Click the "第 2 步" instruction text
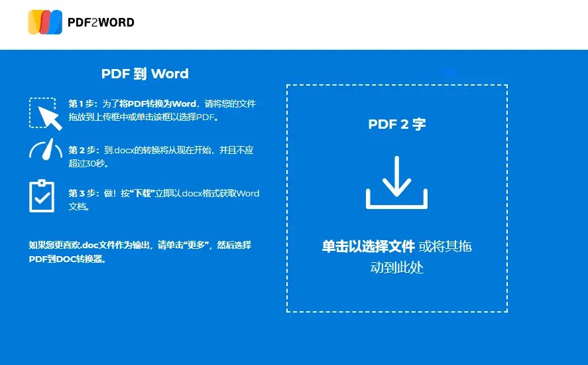Viewport: 588px width, 365px height. pyautogui.click(x=161, y=157)
